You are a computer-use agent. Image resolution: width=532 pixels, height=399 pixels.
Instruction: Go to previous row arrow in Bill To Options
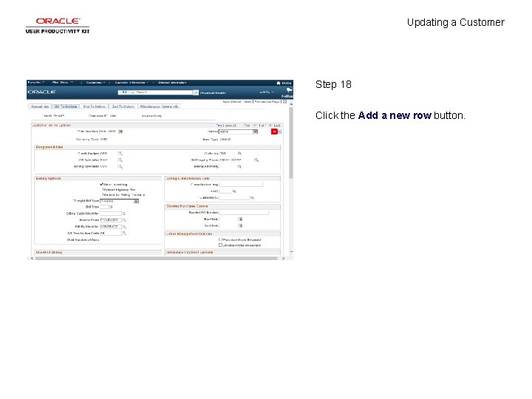tap(256, 126)
